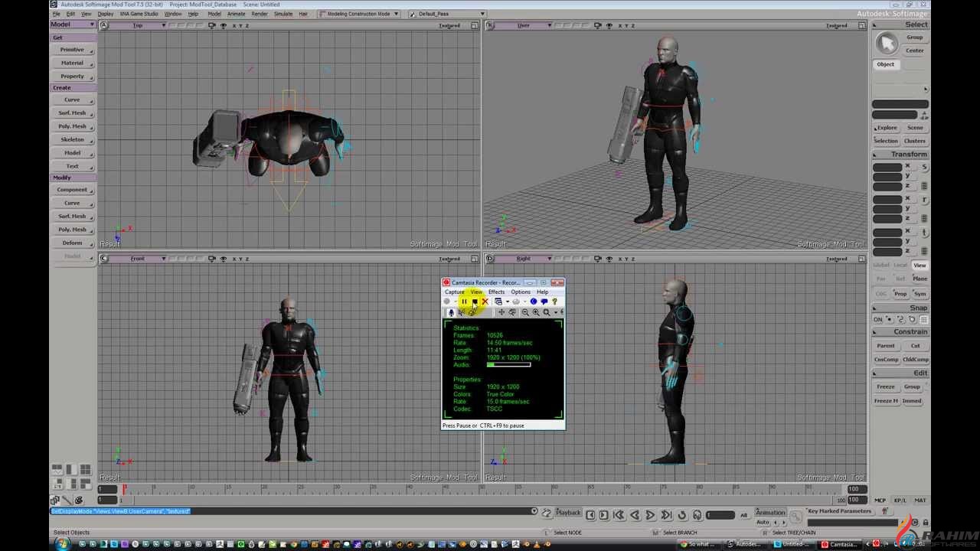Toggle the loop playback icon
Viewport: 980px width, 551px height.
681,515
